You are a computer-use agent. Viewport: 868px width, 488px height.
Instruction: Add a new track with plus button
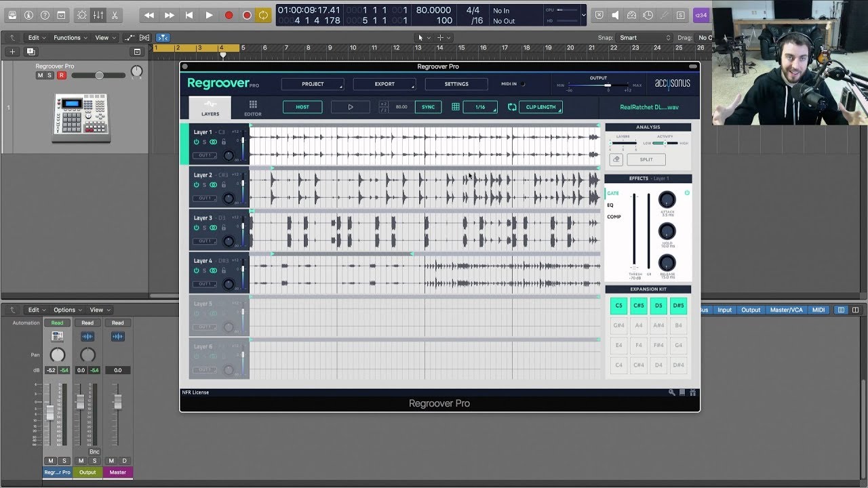12,52
